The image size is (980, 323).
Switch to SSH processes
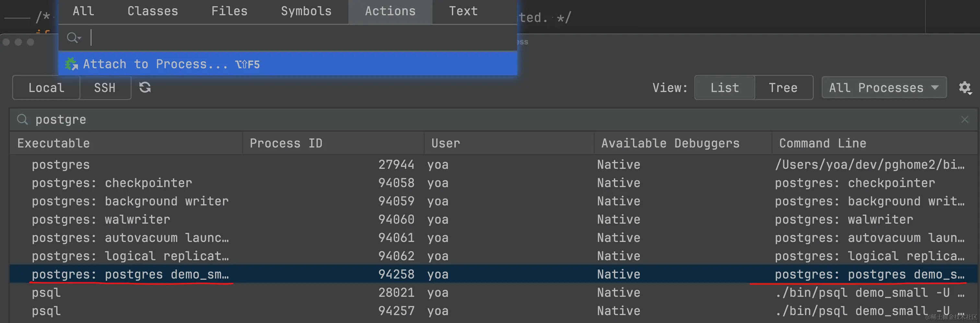click(x=105, y=88)
